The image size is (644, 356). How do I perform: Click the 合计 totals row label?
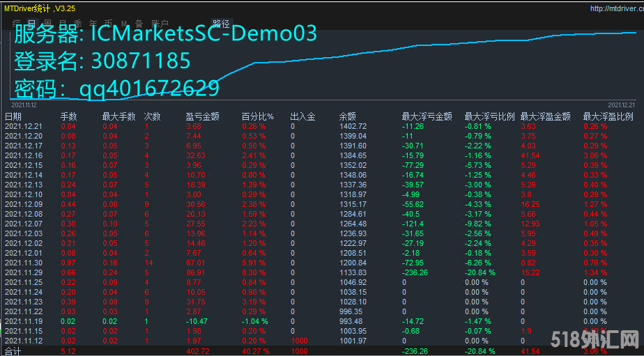tap(13, 352)
